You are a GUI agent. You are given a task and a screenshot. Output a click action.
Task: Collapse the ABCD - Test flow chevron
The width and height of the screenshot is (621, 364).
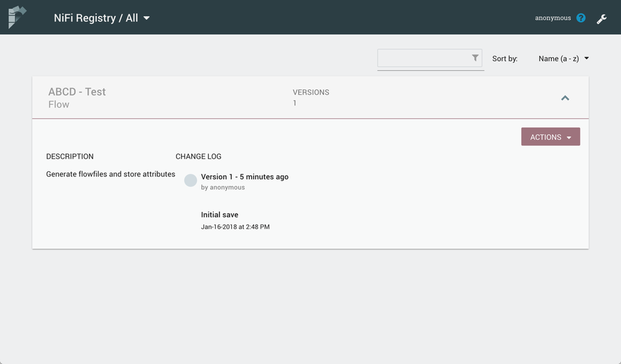[565, 98]
